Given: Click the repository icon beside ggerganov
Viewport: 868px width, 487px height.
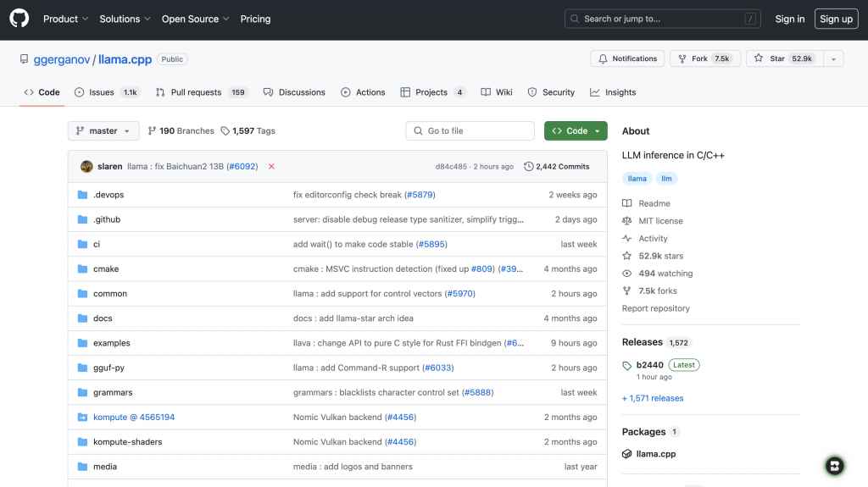Looking at the screenshot, I should (24, 59).
